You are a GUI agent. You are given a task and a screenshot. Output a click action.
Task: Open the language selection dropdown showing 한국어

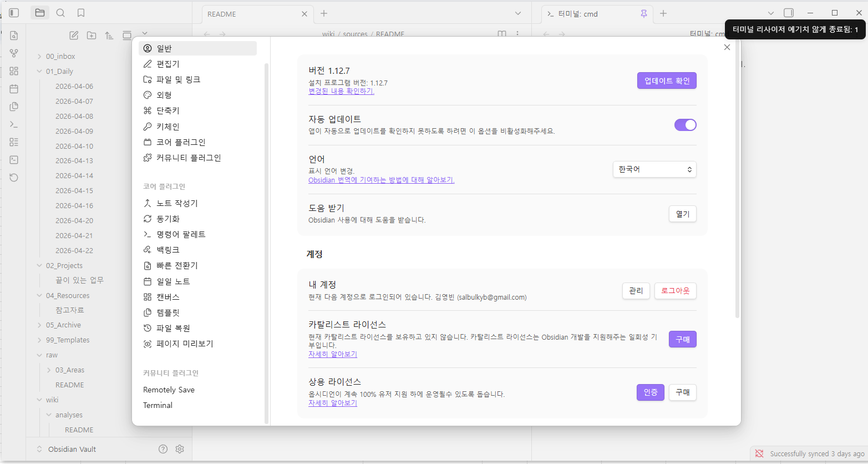[x=654, y=169]
